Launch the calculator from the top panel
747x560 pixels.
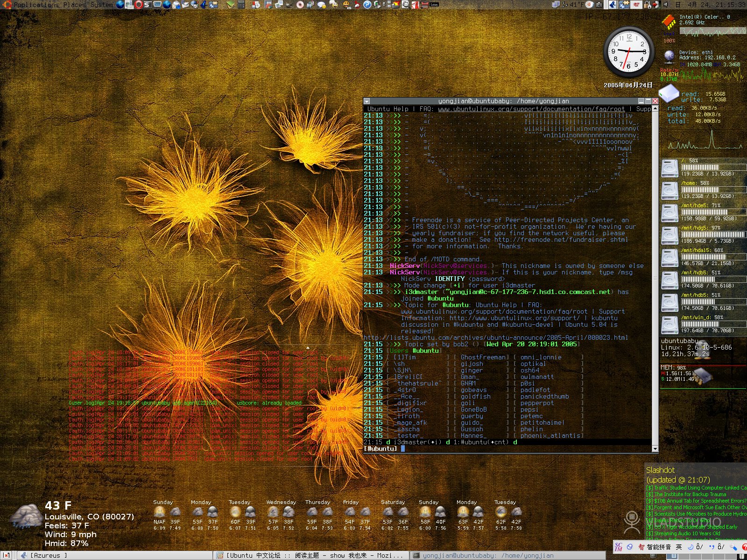pos(241,5)
